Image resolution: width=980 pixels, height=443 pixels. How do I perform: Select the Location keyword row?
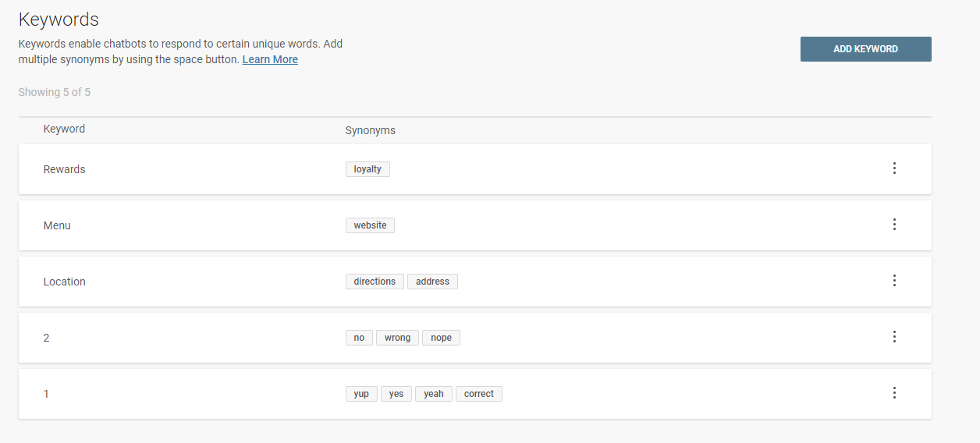[65, 282]
